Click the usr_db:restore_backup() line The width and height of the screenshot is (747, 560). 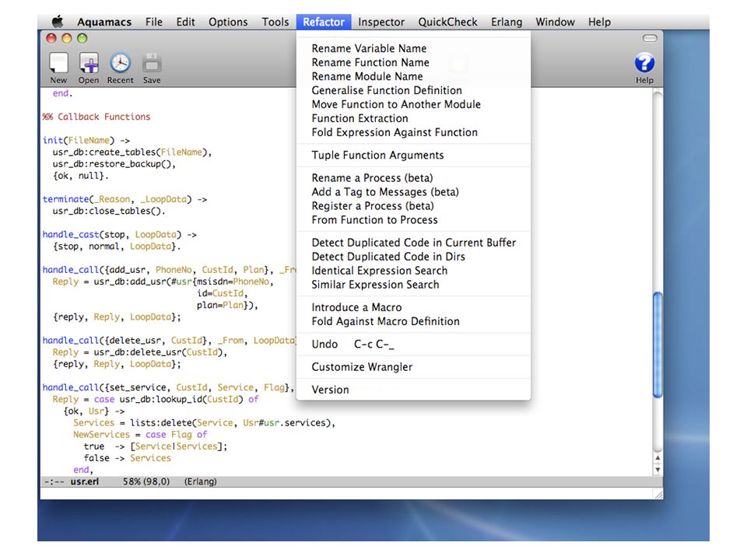[114, 164]
